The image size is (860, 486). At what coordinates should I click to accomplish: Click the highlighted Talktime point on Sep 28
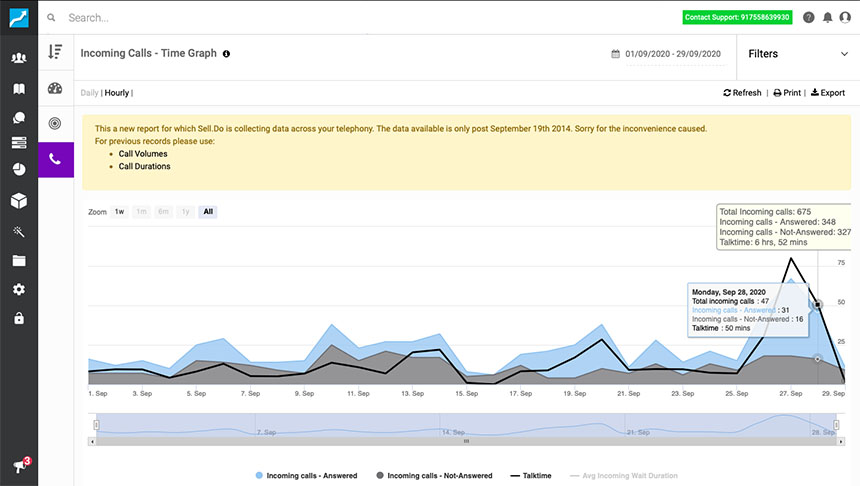click(817, 304)
